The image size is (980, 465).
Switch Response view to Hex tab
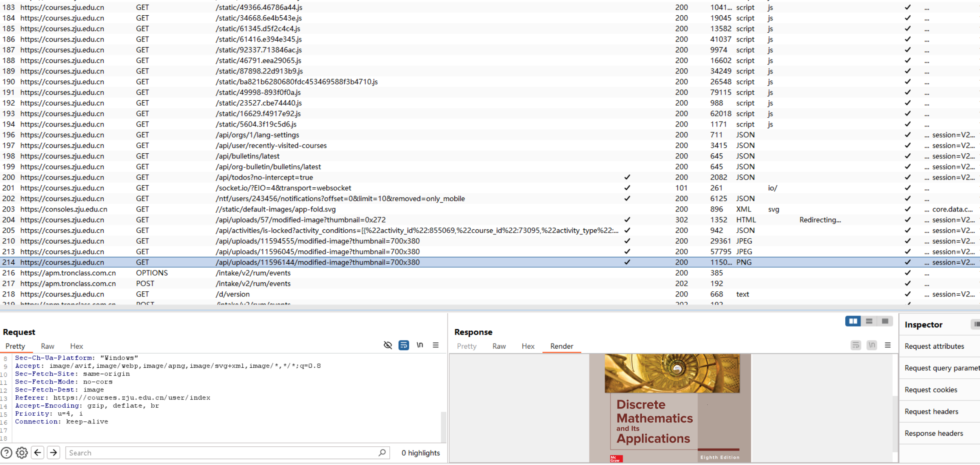pos(528,346)
